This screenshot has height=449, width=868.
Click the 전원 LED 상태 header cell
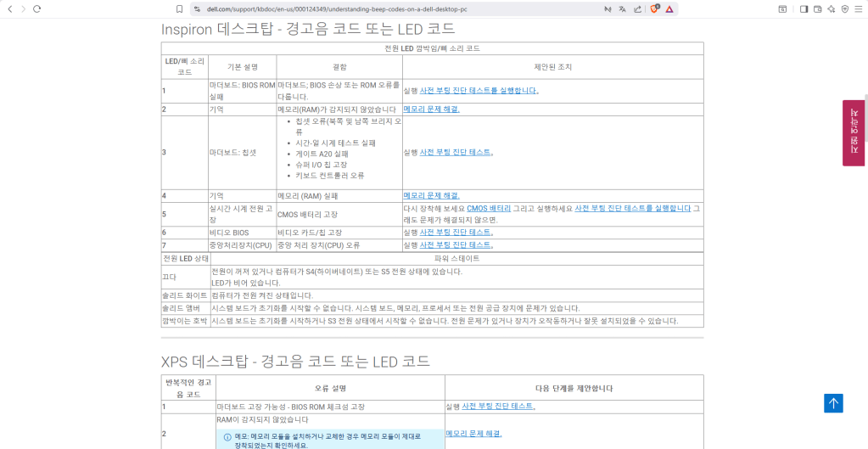click(x=186, y=259)
